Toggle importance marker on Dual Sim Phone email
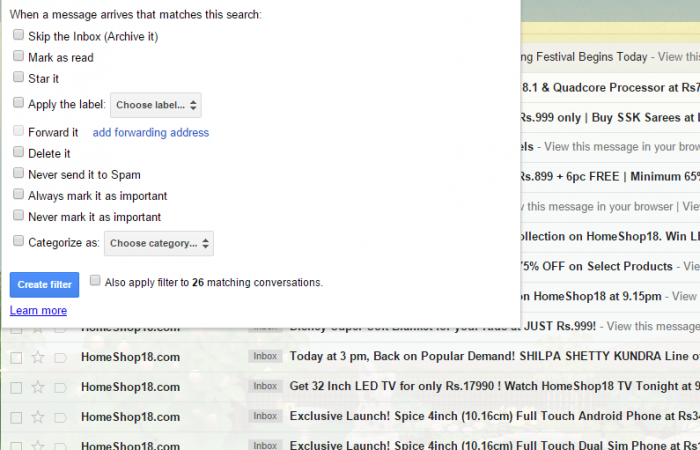 [x=60, y=443]
